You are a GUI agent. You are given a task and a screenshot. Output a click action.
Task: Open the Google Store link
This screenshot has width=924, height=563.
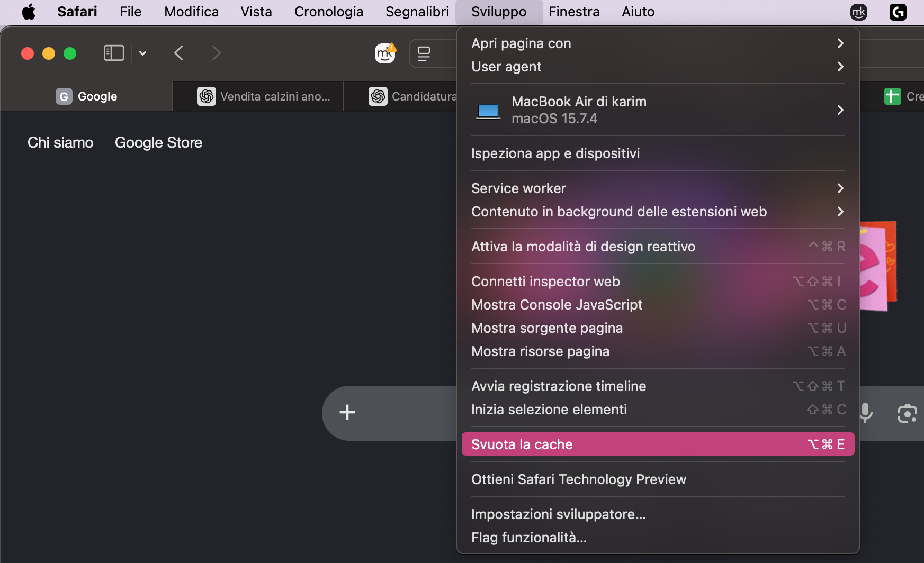[158, 142]
